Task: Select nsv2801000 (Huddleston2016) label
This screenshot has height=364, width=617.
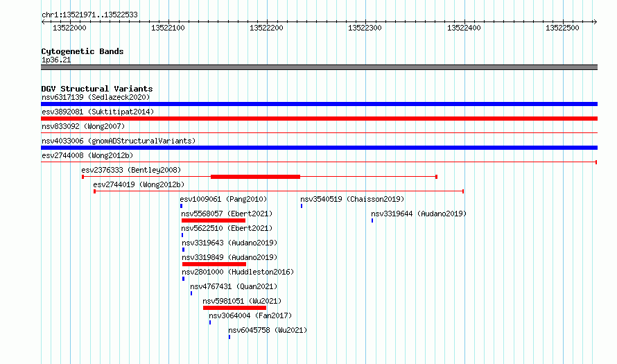Action: 238,272
